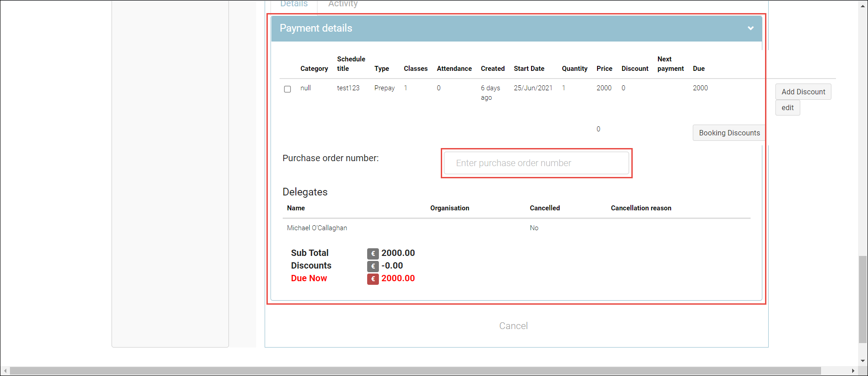Open Booking Discounts

click(x=729, y=133)
